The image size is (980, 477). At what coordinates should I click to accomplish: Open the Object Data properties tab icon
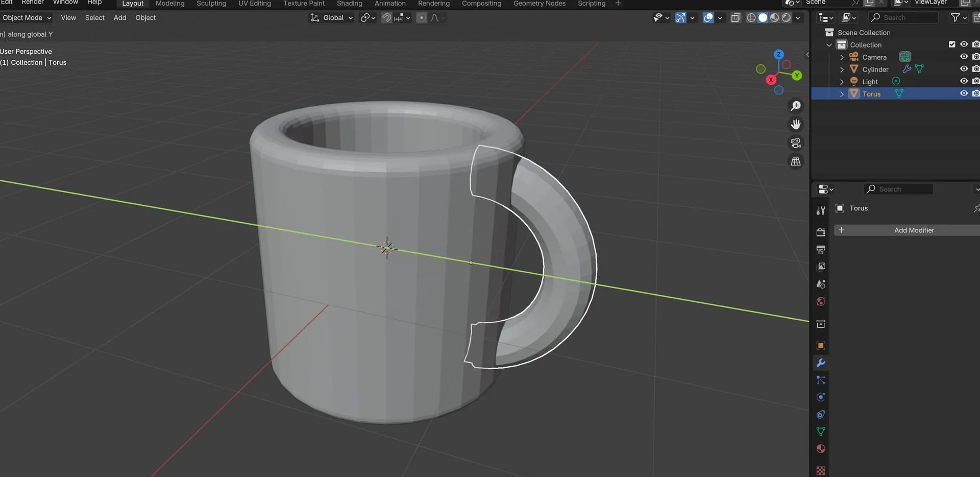tap(821, 432)
